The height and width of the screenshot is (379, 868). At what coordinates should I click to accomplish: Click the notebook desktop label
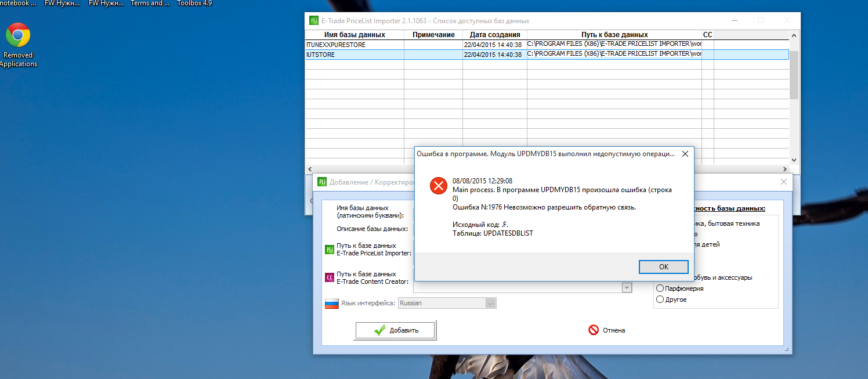click(19, 3)
